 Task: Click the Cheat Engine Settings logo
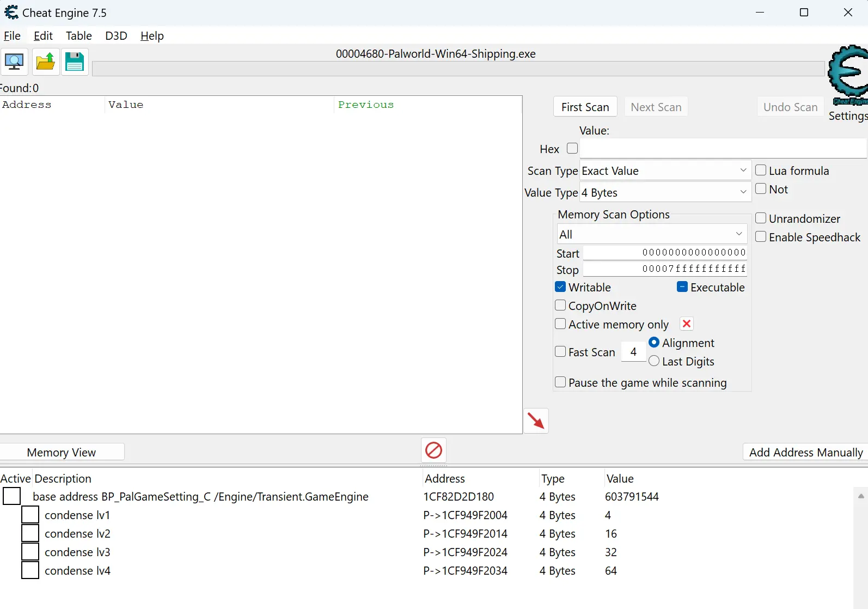[847, 75]
